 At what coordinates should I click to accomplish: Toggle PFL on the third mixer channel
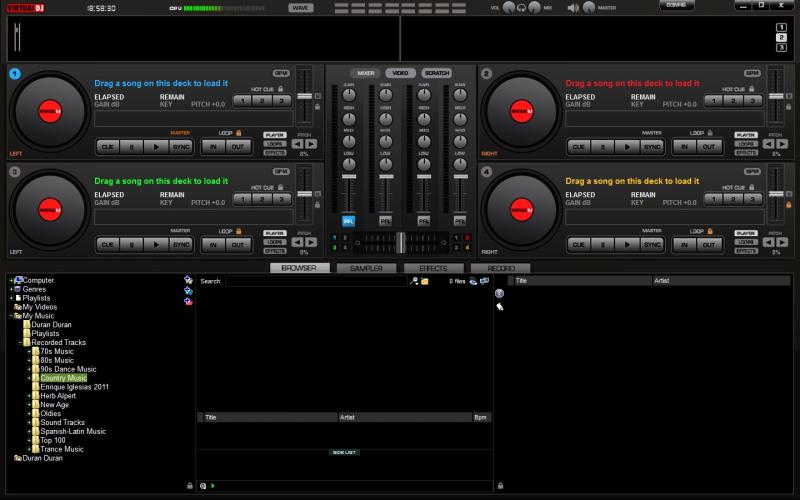423,221
